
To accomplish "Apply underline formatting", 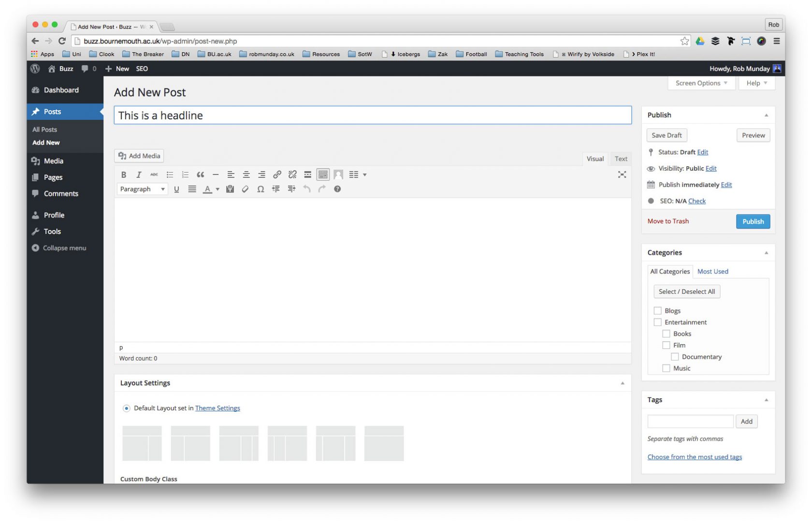I will [176, 189].
